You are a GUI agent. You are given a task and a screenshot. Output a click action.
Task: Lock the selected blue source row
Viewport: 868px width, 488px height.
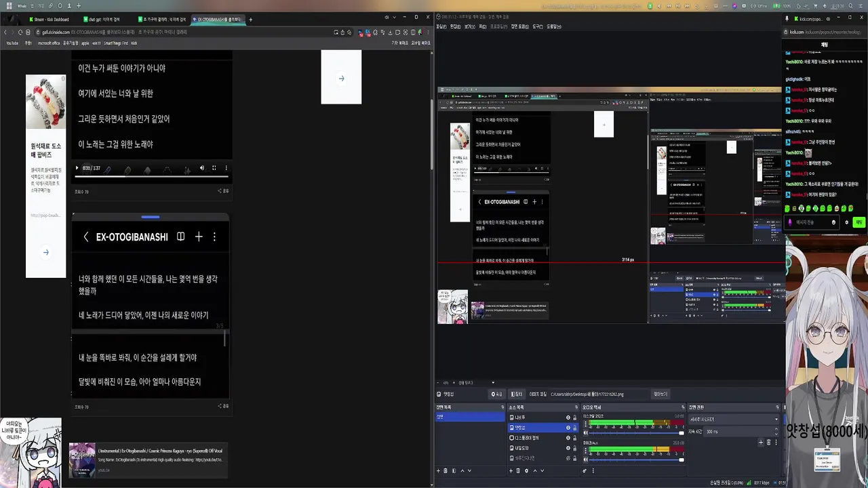pos(575,428)
